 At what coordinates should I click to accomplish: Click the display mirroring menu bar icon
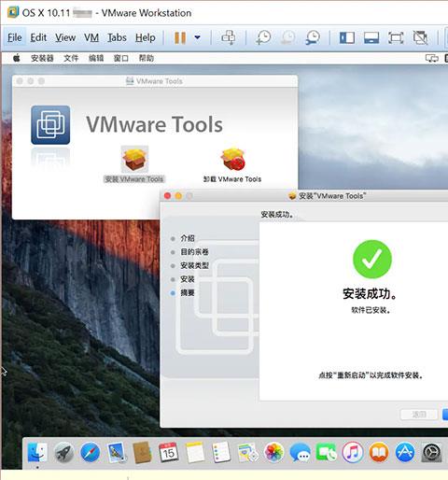(x=432, y=58)
